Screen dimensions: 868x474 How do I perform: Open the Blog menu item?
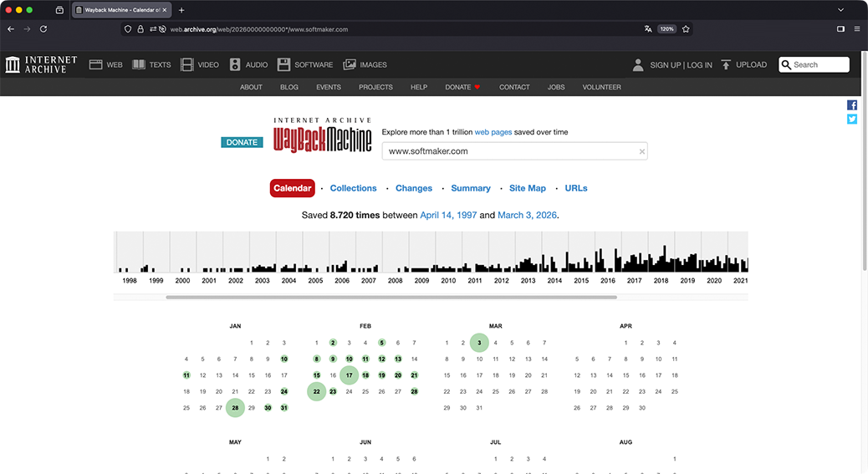tap(289, 88)
